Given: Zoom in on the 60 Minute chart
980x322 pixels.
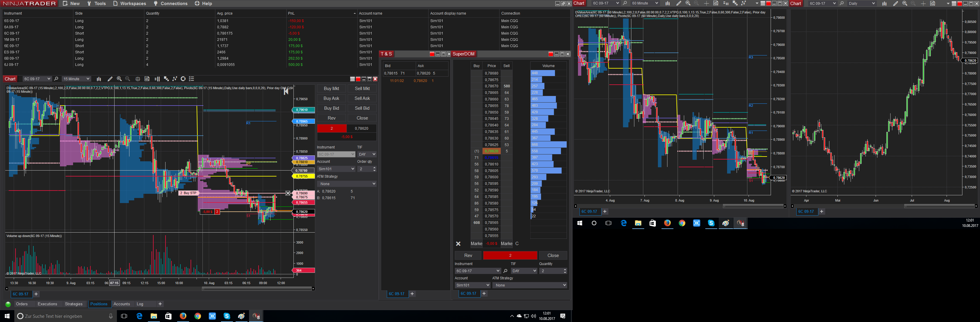Looking at the screenshot, I should [688, 3].
